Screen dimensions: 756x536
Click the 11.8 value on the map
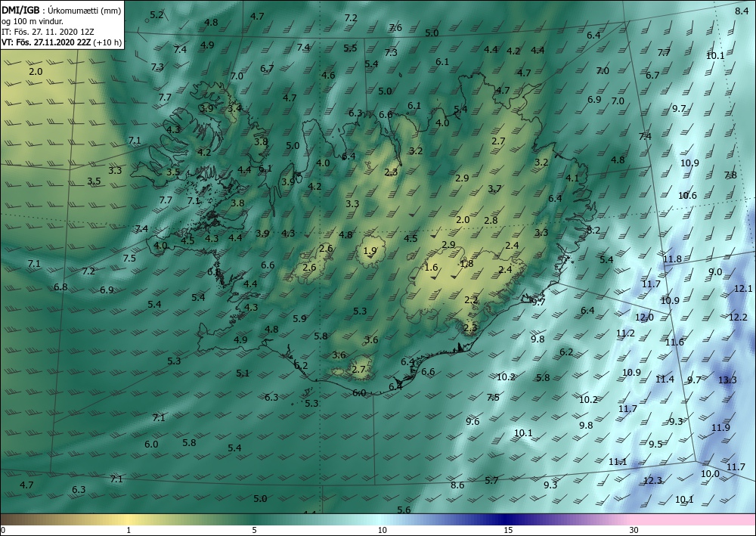tap(673, 259)
